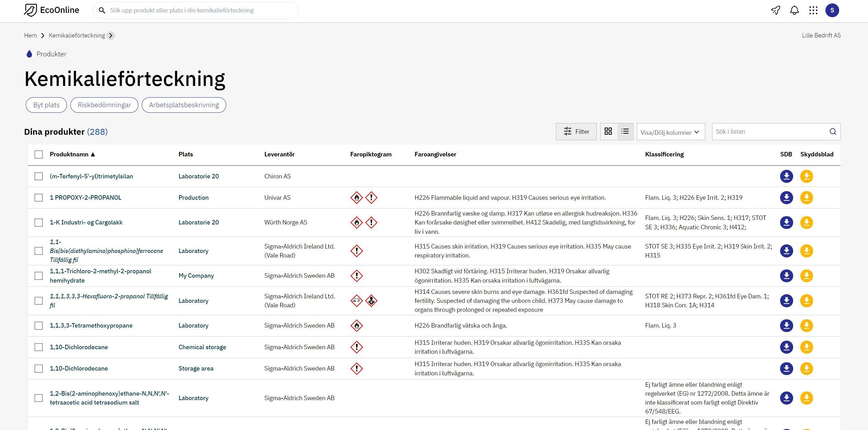Viewport: 868px width, 430px height.
Task: Download Skyddsblad for 1,1,3,3-Tetramethoxypropane
Action: point(807,326)
